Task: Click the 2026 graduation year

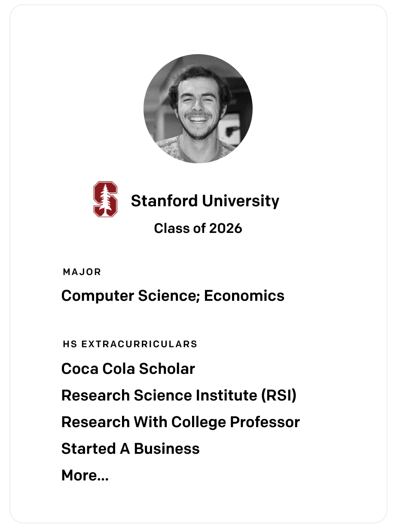Action: point(226,228)
